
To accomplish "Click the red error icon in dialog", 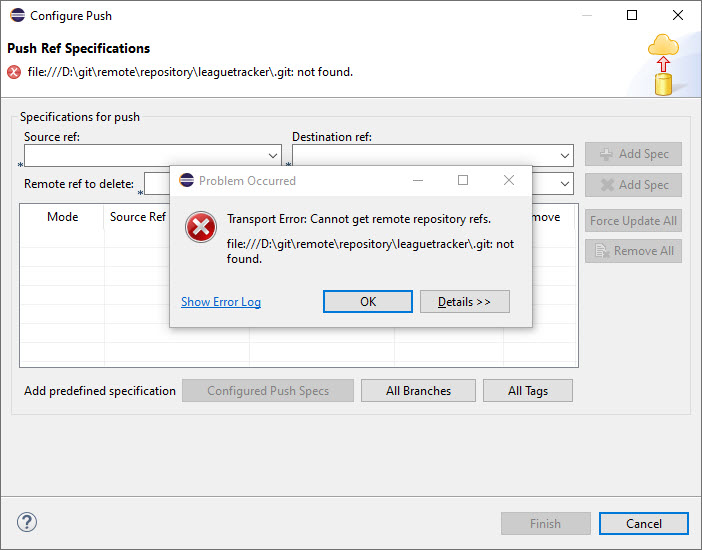I will click(201, 228).
